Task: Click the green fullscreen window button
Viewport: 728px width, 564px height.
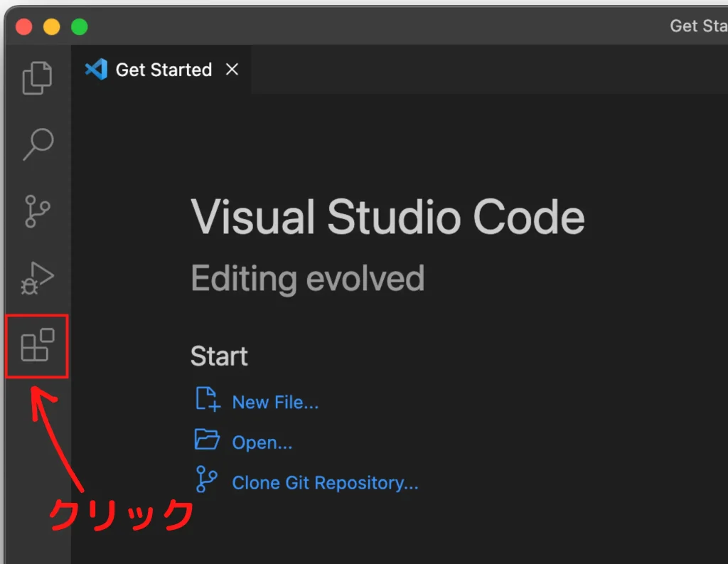Action: (x=80, y=26)
